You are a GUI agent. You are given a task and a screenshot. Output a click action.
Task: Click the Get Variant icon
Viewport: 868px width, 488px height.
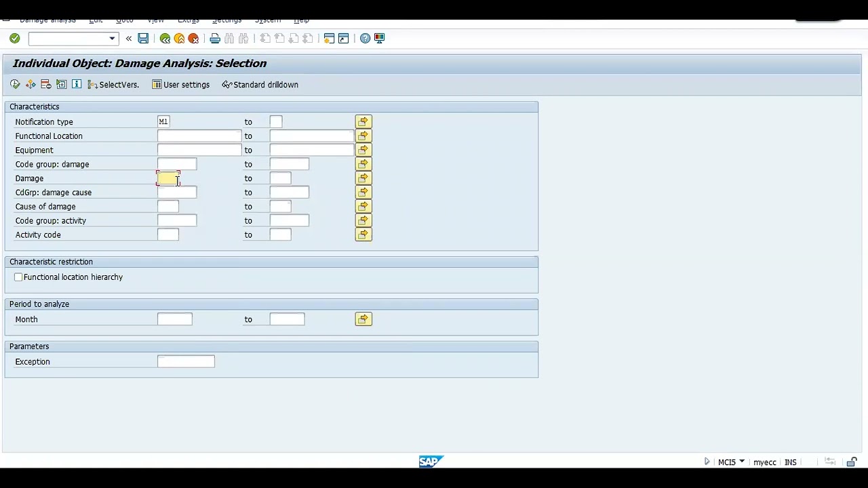pyautogui.click(x=31, y=84)
